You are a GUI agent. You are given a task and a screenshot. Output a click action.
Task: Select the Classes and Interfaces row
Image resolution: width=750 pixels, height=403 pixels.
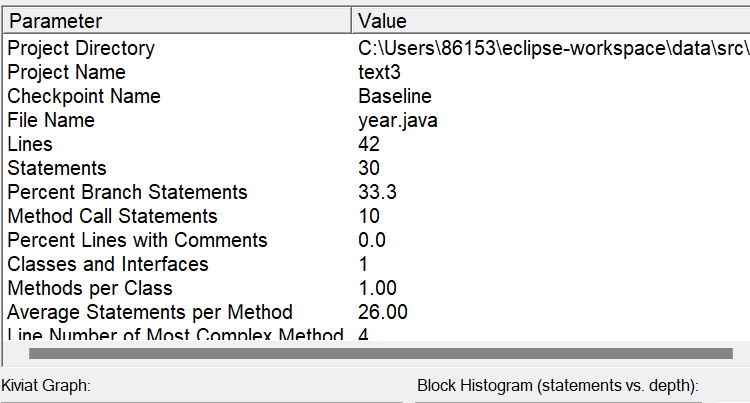(x=108, y=264)
